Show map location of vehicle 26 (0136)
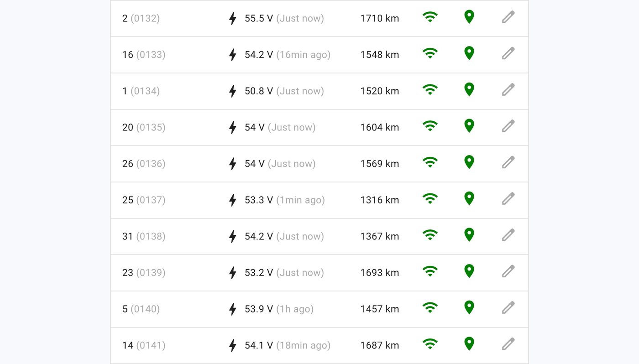 tap(469, 162)
